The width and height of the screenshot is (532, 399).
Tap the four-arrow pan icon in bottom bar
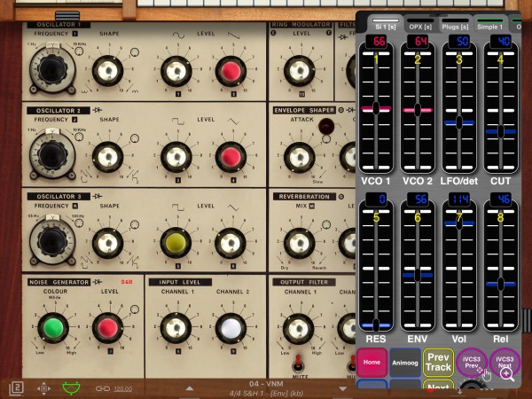pos(43,388)
